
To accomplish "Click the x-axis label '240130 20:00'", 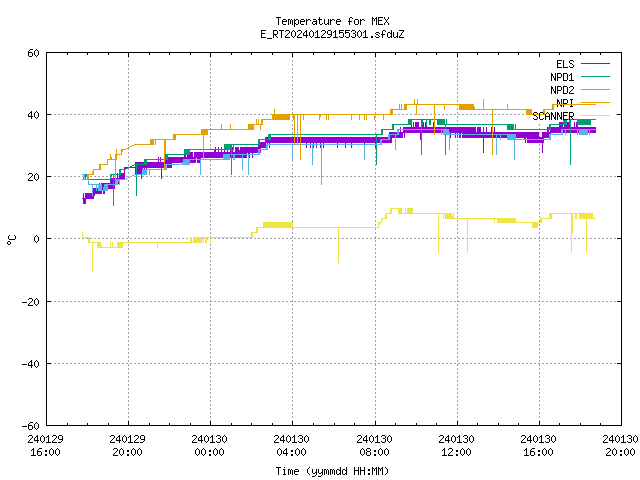I will tap(620, 446).
